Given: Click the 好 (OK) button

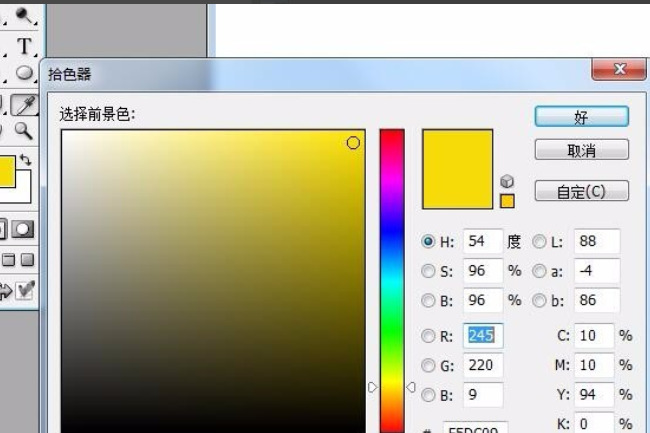Looking at the screenshot, I should (581, 117).
